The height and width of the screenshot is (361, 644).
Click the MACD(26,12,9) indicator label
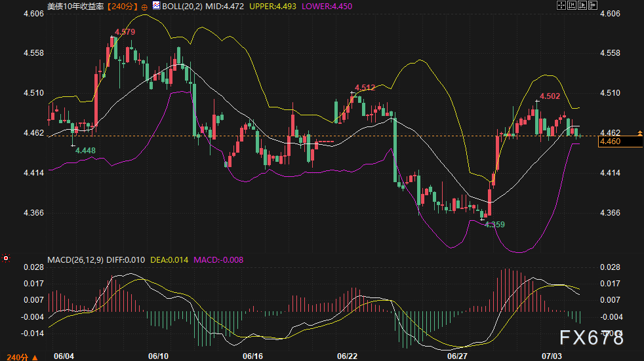point(75,260)
